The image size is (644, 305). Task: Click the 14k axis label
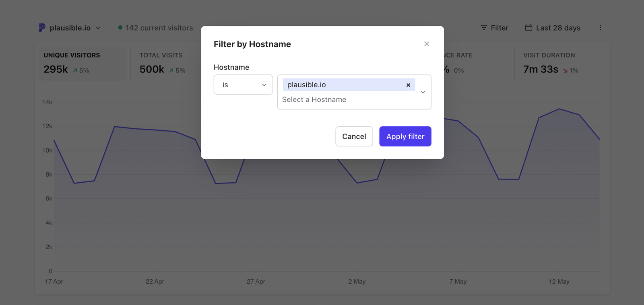click(x=47, y=102)
